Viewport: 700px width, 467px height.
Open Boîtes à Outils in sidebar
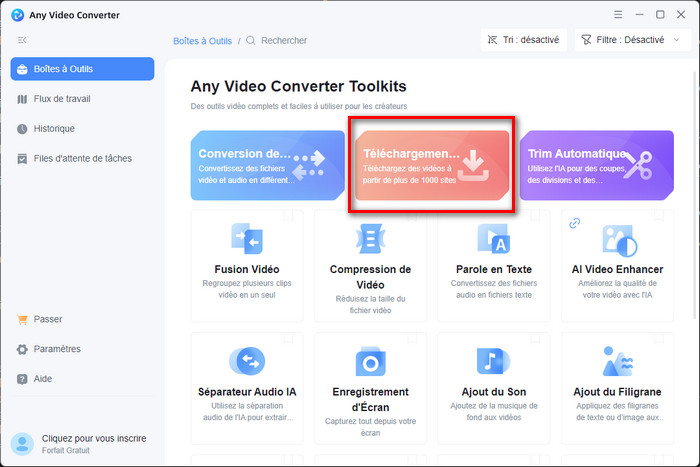[x=82, y=69]
